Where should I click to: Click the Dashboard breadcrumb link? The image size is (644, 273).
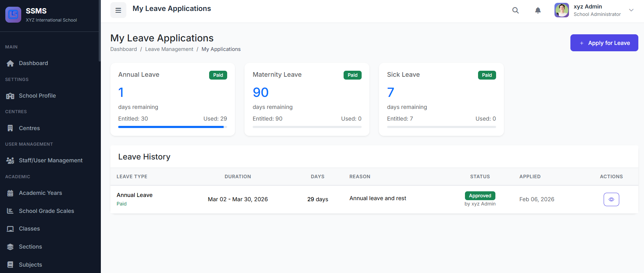click(123, 49)
